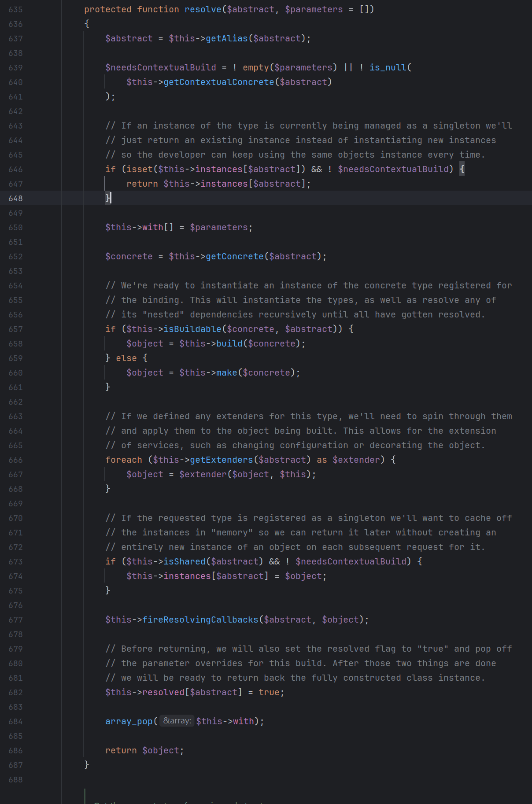Screen dimensions: 532x804
Task: Click the make method call on line 660
Action: coord(226,373)
